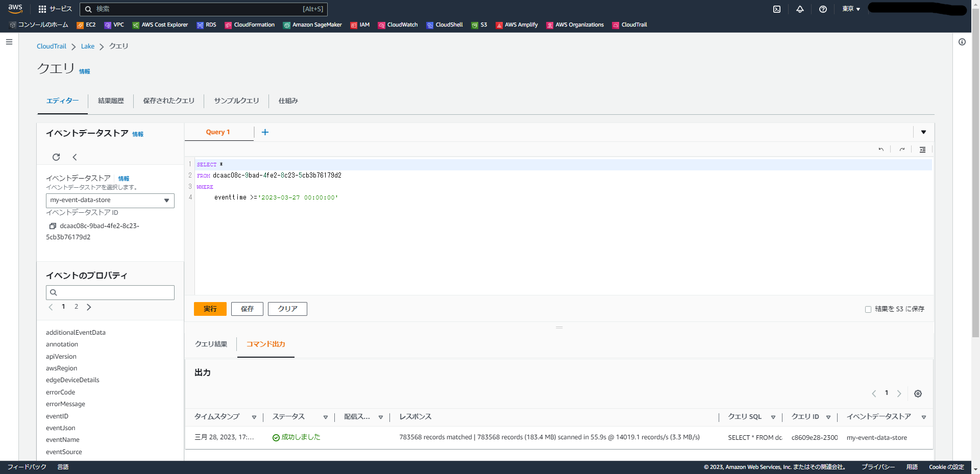This screenshot has width=980, height=474.
Task: Switch to the 結果履歴 tab
Action: [111, 101]
